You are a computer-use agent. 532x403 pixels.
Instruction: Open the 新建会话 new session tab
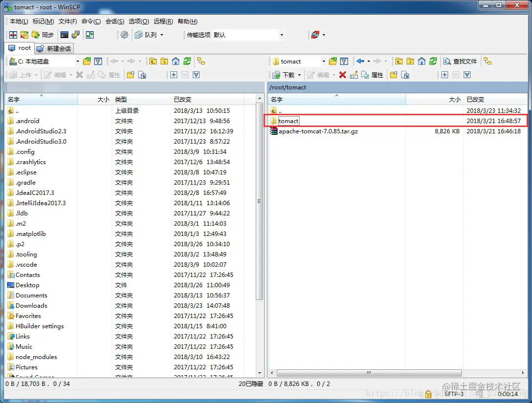54,48
